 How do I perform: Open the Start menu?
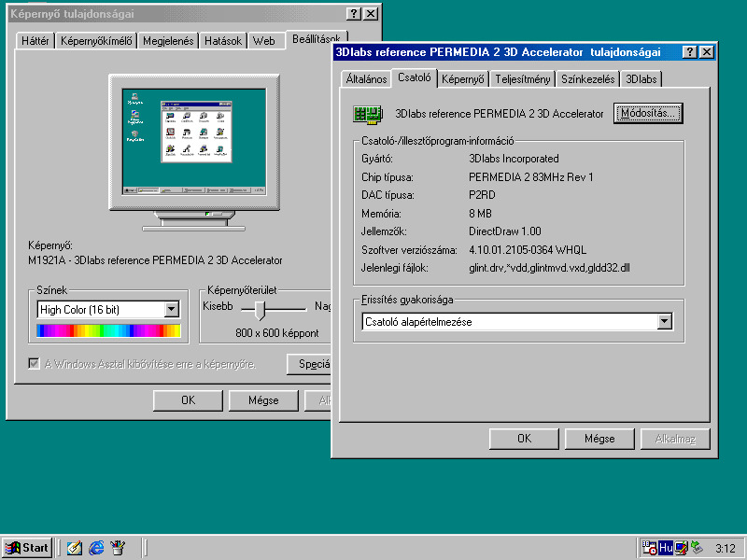pos(27,548)
